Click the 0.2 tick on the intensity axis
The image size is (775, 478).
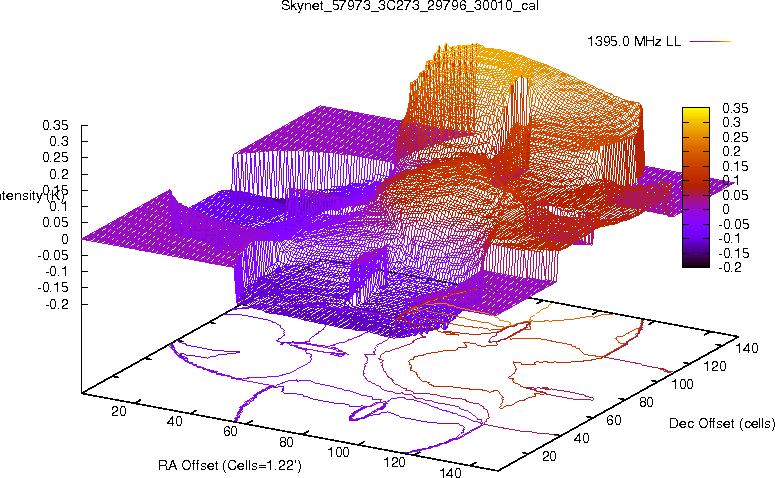point(59,174)
